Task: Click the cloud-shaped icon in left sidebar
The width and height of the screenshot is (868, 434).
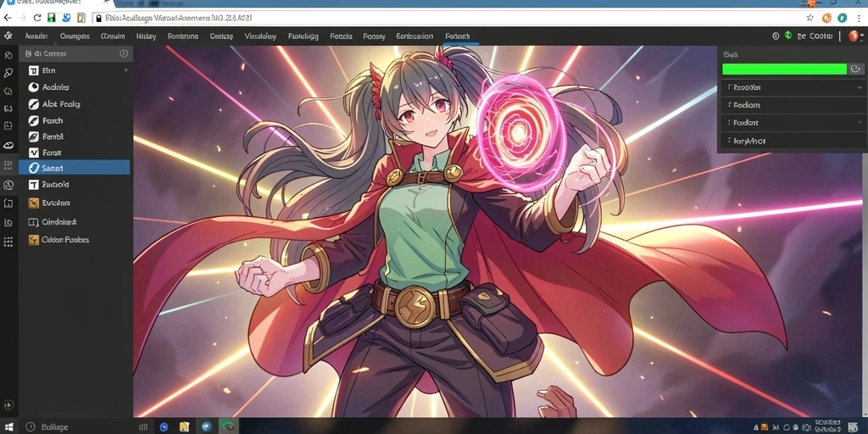Action: (8, 145)
